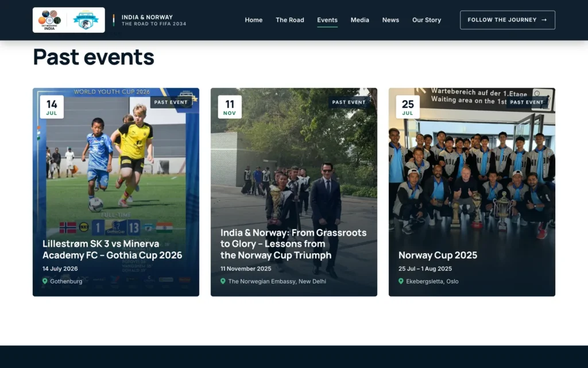Viewport: 588px width, 368px height.
Task: Click the 11 Nov date badge
Action: coord(230,107)
